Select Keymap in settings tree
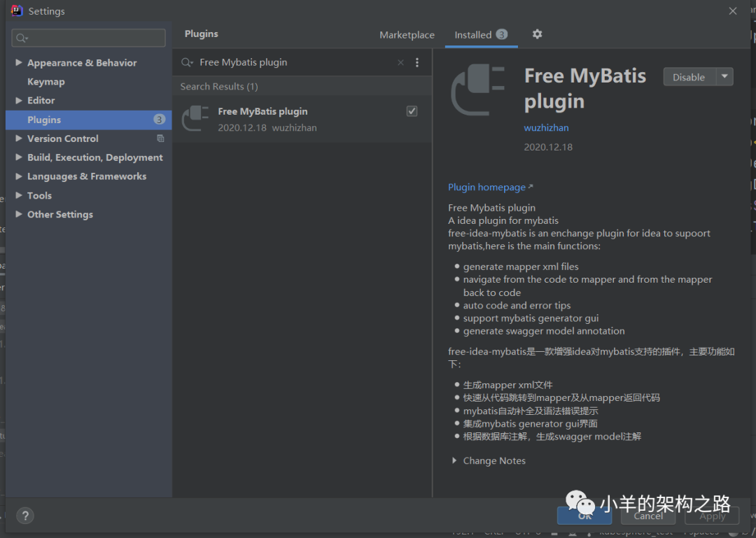 pyautogui.click(x=45, y=82)
